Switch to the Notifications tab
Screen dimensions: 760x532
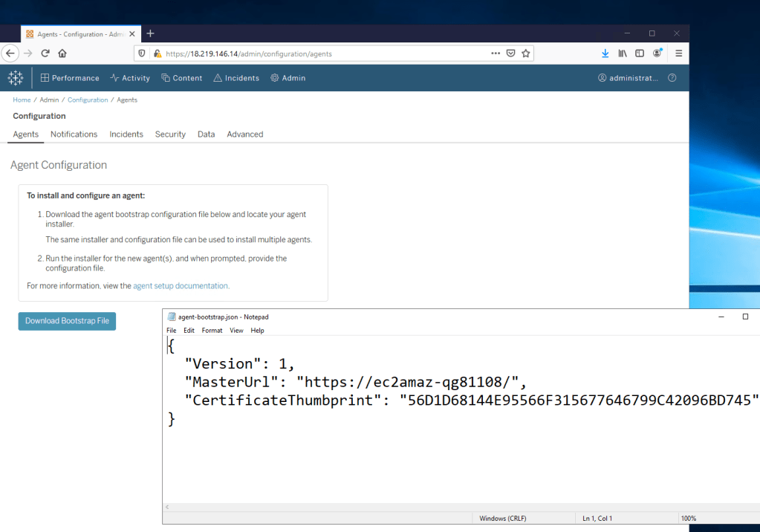click(x=74, y=134)
